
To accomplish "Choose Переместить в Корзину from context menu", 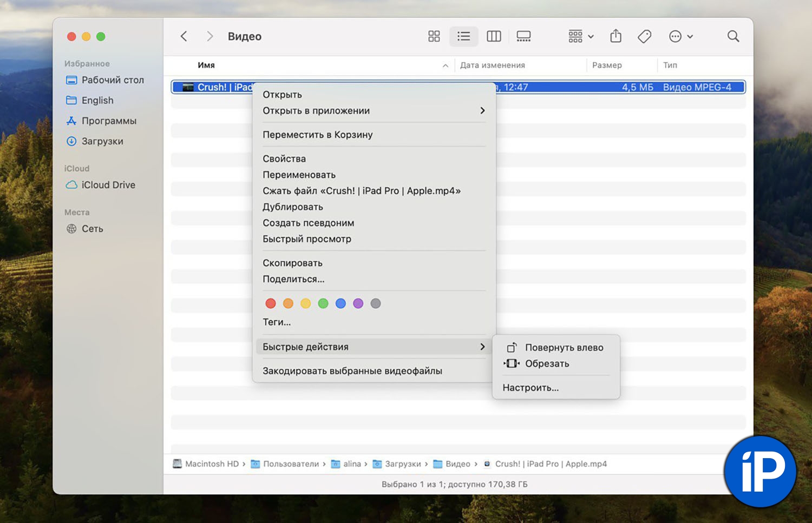I will click(x=318, y=135).
